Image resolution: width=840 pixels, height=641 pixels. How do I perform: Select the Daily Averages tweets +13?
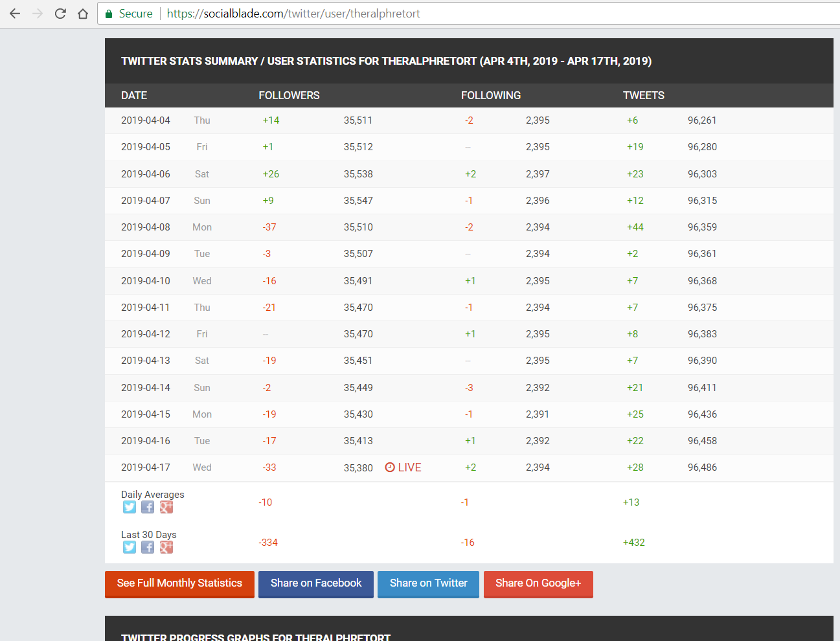[631, 502]
